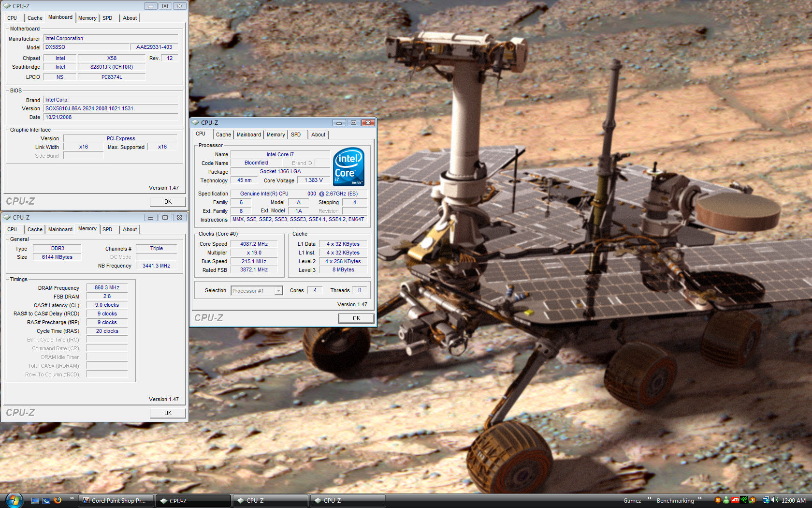The image size is (812, 508).
Task: Open the Benchmarking toolbar label
Action: click(x=675, y=501)
